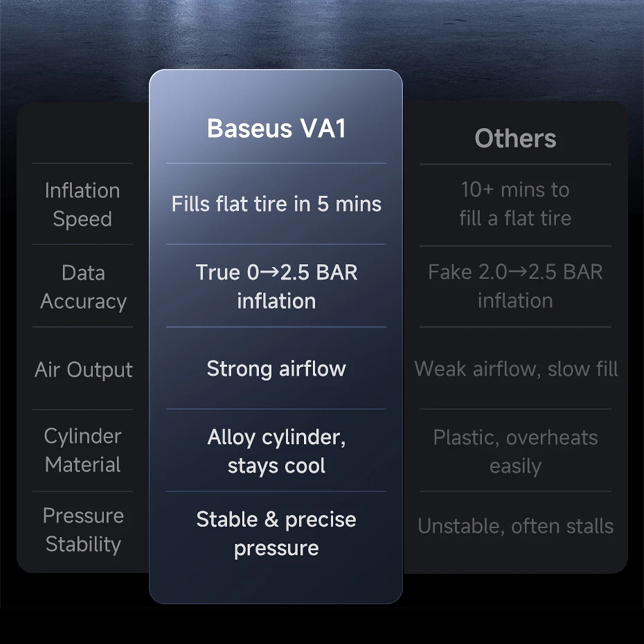644x644 pixels.
Task: Select "Stable & precise pressure" text
Action: pyautogui.click(x=276, y=534)
